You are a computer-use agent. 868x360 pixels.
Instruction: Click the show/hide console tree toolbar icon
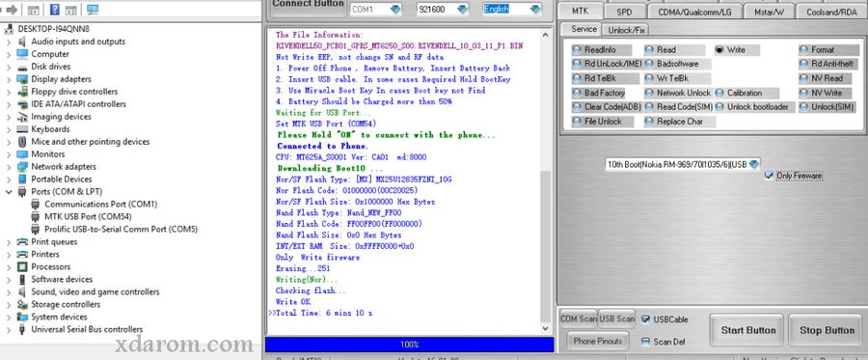click(x=34, y=10)
